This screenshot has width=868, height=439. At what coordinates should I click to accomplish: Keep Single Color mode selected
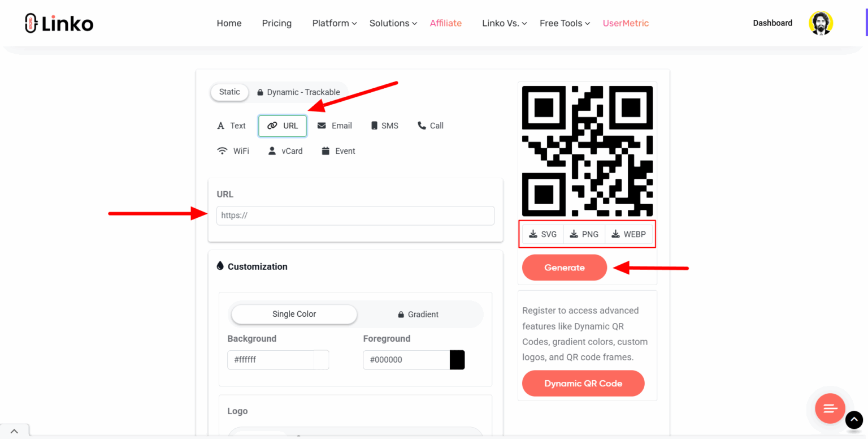pyautogui.click(x=293, y=314)
